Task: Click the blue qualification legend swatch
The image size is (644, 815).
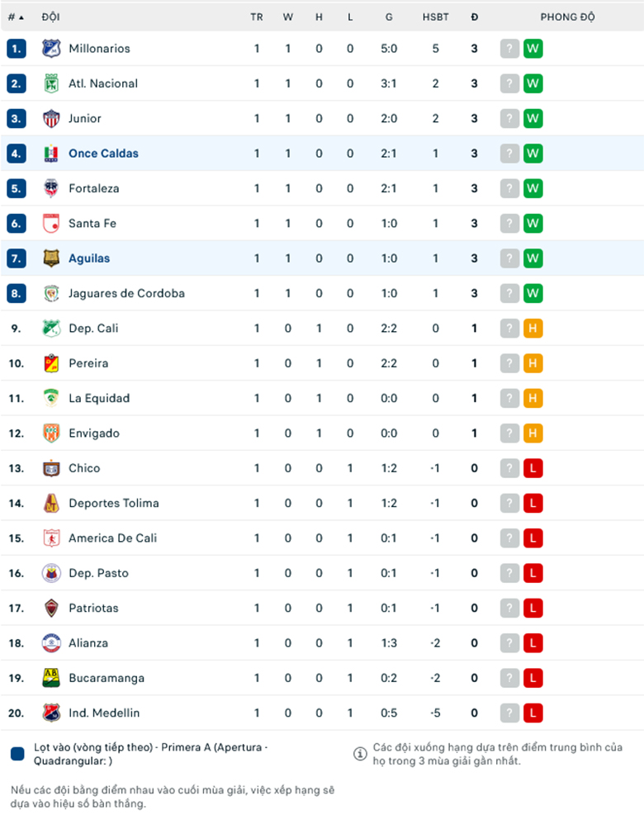Action: [17, 754]
